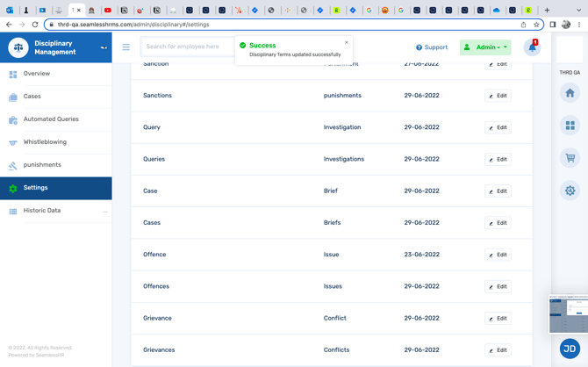Click the Automated Queries icon
This screenshot has height=367, width=588.
tap(13, 120)
